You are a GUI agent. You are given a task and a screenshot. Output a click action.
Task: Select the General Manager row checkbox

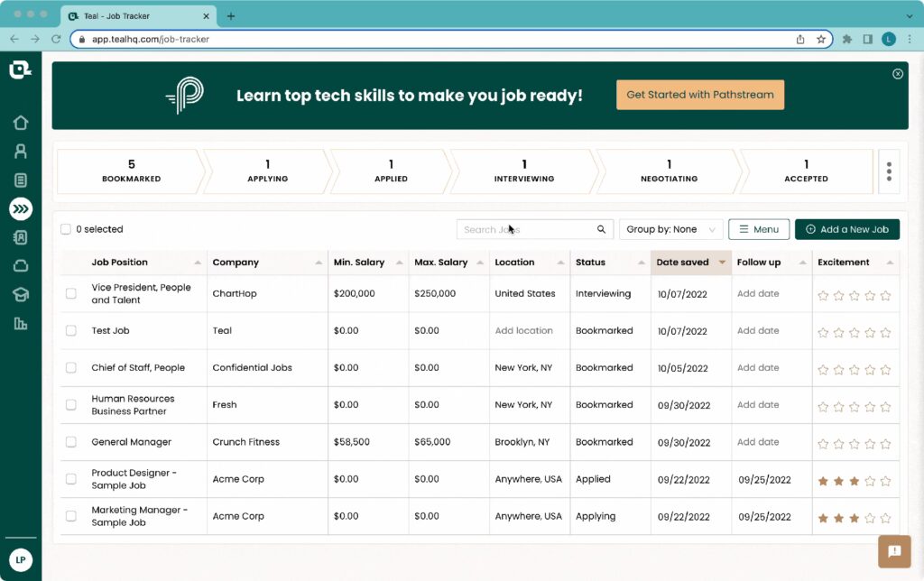(71, 442)
